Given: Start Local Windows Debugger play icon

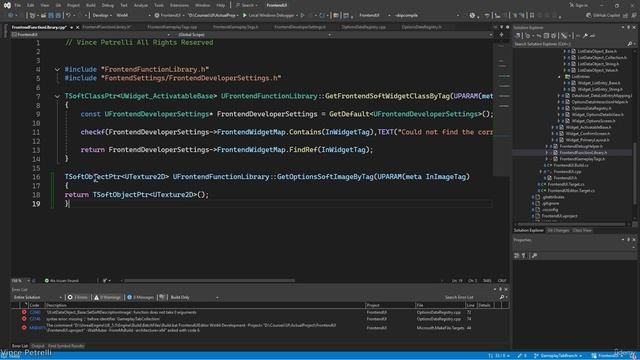Looking at the screenshot, I should click(x=244, y=16).
